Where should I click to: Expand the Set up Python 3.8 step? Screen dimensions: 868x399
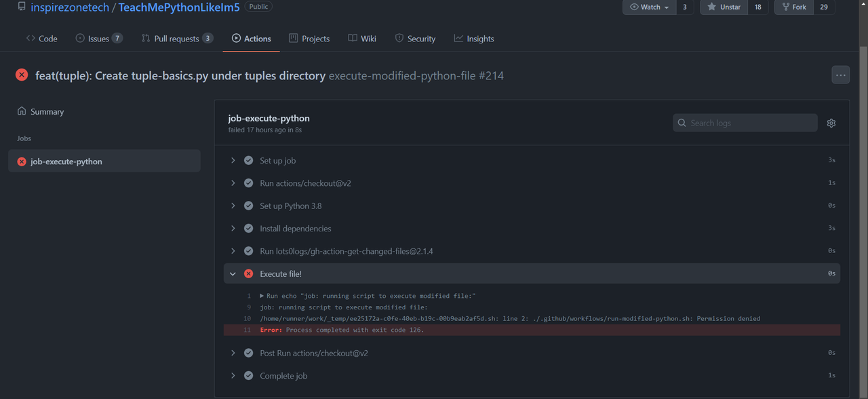pos(532,206)
